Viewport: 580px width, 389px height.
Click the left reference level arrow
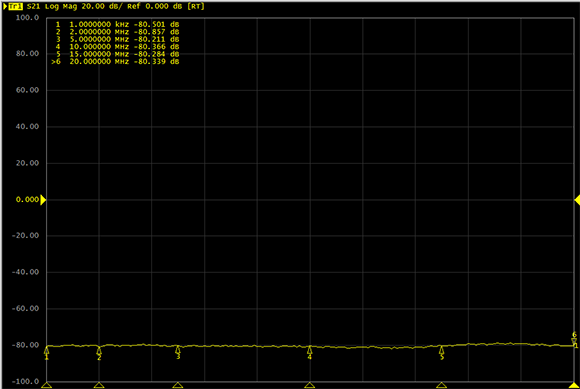[x=43, y=200]
